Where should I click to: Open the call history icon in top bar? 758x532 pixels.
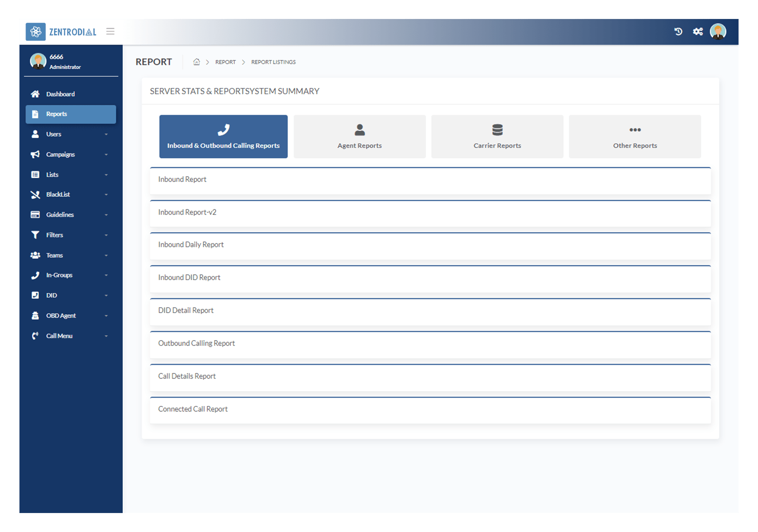coord(678,31)
